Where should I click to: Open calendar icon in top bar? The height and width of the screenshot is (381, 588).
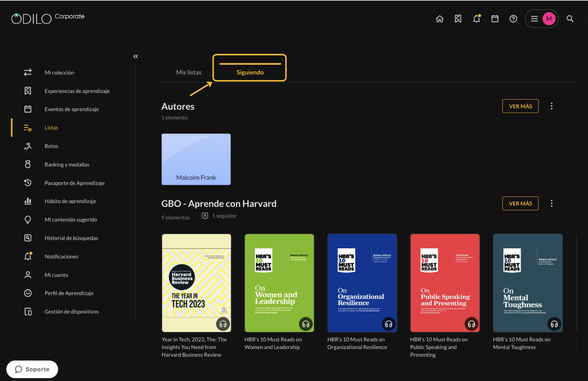coord(495,19)
